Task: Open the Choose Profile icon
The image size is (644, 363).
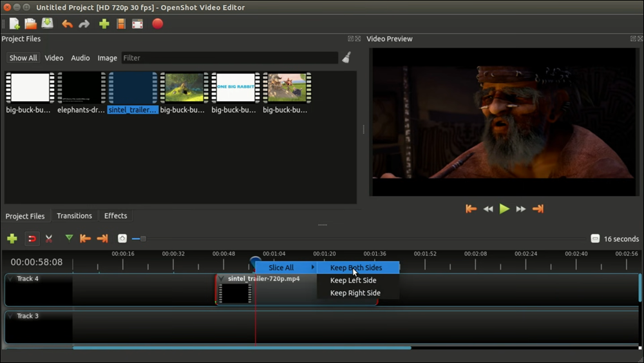Action: (121, 24)
